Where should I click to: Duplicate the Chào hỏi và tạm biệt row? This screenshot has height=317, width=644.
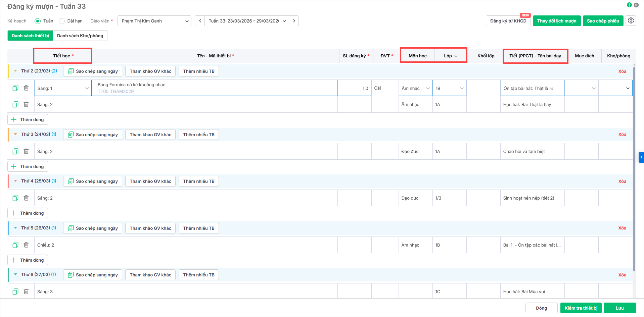click(15, 151)
